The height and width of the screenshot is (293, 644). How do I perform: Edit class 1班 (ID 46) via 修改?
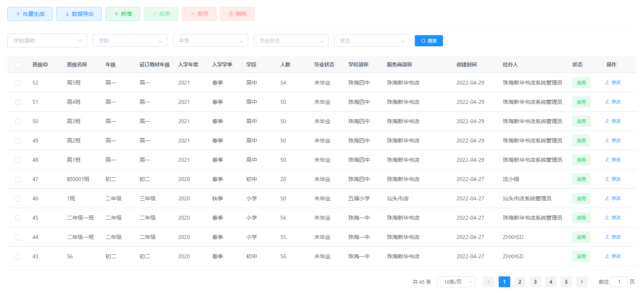coord(613,198)
